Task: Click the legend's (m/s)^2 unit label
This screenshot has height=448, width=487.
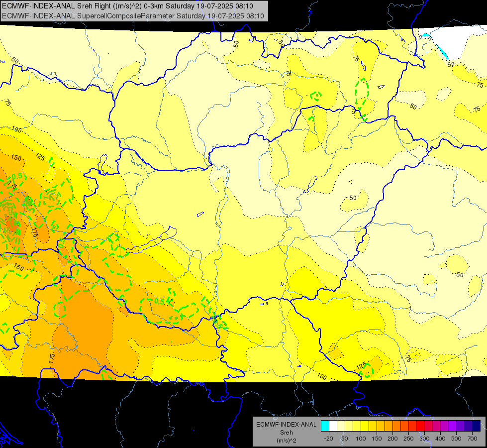Action: click(x=286, y=441)
